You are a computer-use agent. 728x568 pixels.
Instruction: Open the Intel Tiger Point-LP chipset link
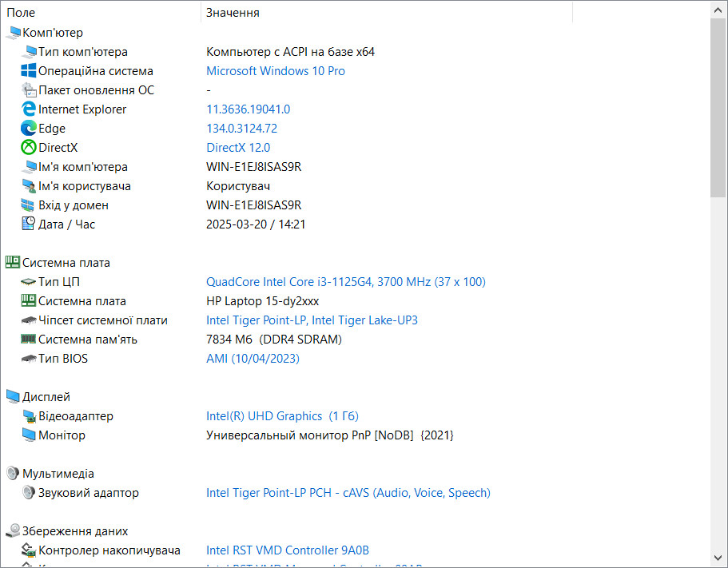[x=312, y=320]
